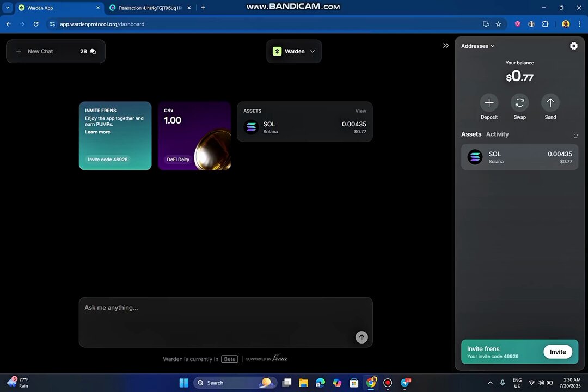
Task: Click the Beta badge label
Action: [x=230, y=359]
